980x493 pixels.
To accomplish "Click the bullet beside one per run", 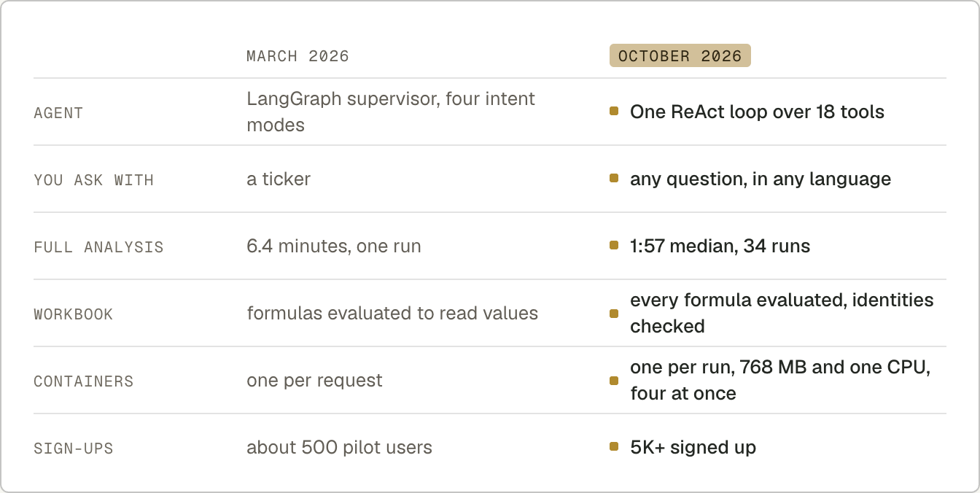I will [x=614, y=380].
